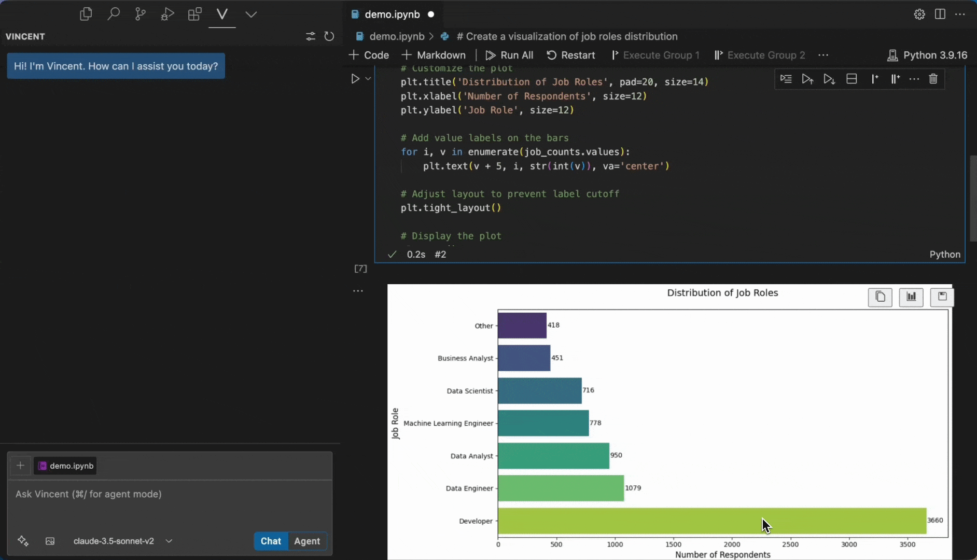The image size is (977, 560).
Task: Click the '0.2s' execution time label
Action: (416, 255)
